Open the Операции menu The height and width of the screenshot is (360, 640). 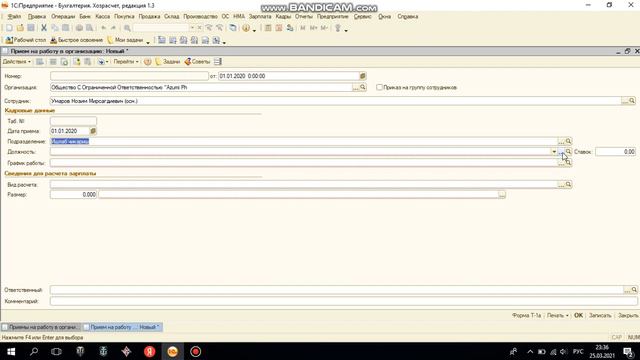point(63,17)
